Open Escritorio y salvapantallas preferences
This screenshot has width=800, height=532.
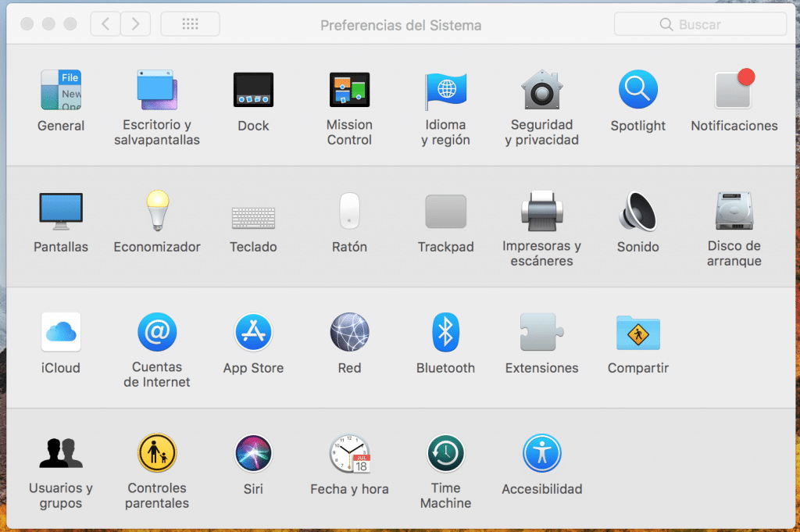pyautogui.click(x=157, y=91)
